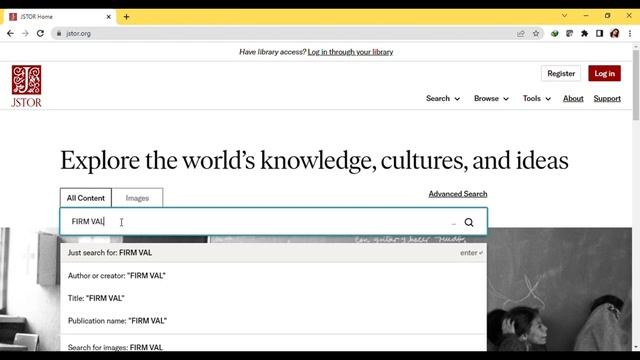Open the Advanced Search link

pyautogui.click(x=458, y=194)
